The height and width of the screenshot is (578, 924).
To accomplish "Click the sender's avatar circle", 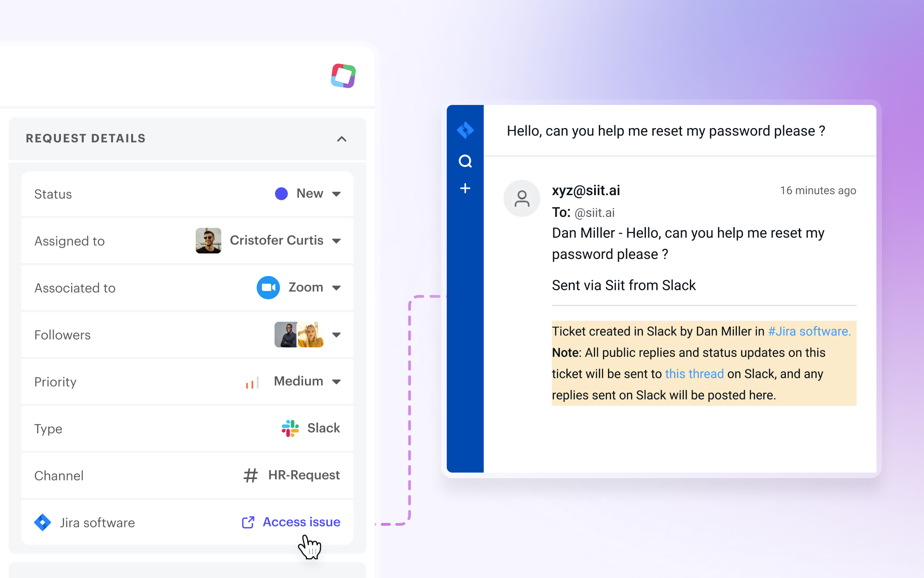I will point(522,198).
